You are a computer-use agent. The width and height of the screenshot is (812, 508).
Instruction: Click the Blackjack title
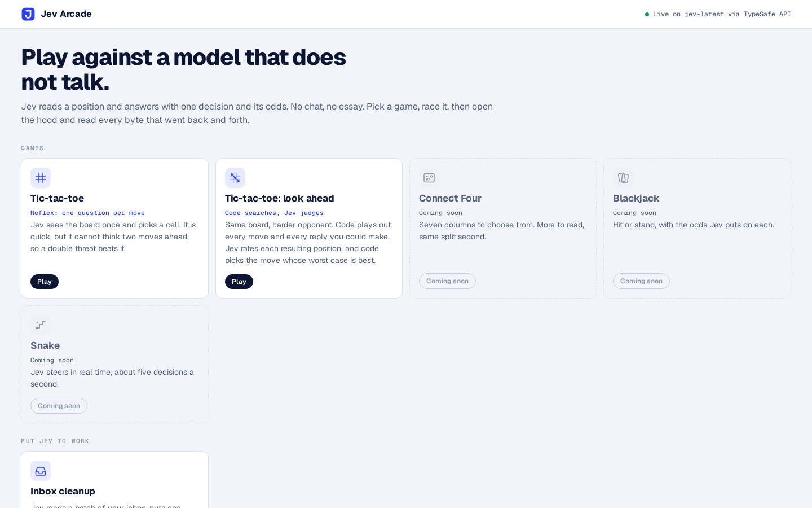[636, 198]
